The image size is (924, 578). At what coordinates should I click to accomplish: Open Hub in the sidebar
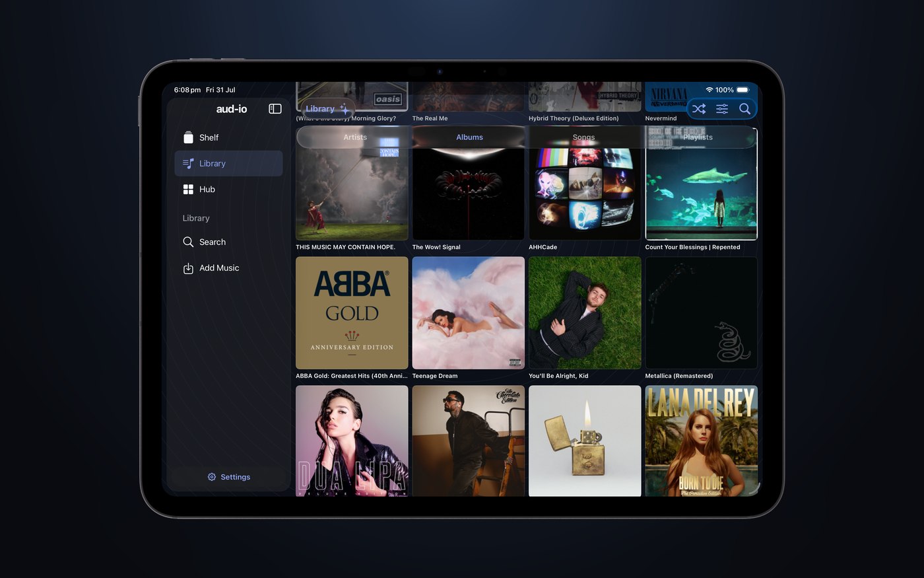tap(228, 190)
